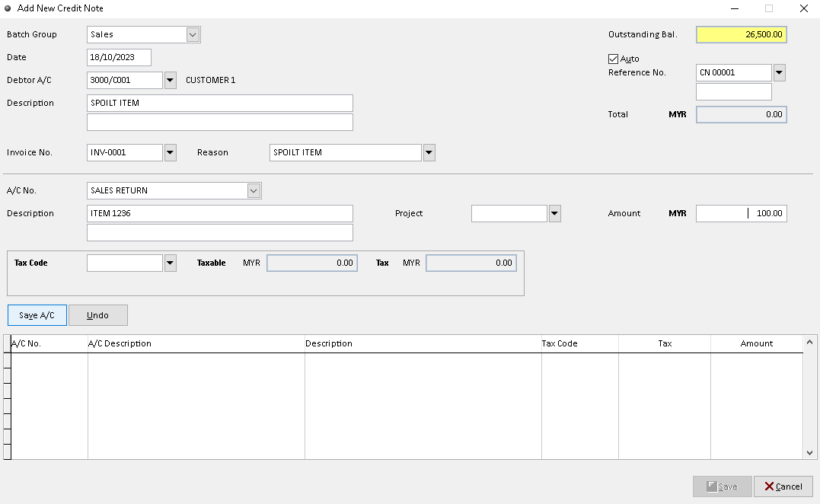Click the Save A/C button
820x504 pixels.
(37, 314)
